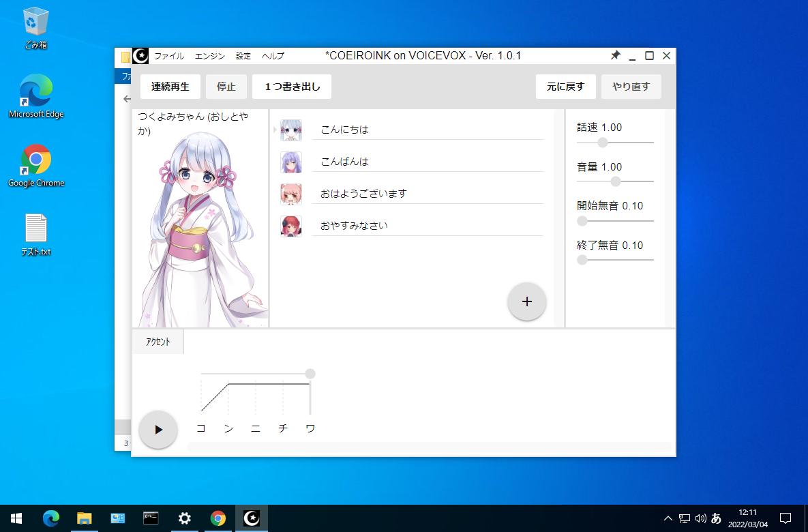The width and height of the screenshot is (808, 532).
Task: Select the おはようございます text field
Action: click(428, 194)
